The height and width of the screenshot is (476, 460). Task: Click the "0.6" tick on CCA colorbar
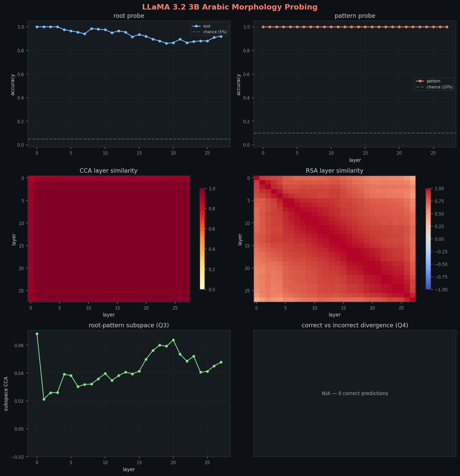tap(212, 229)
